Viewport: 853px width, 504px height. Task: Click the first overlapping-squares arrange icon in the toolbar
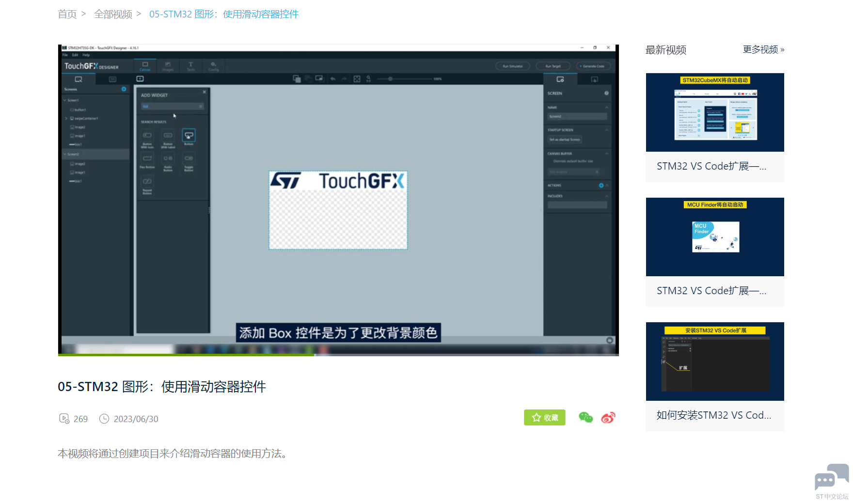tap(297, 79)
